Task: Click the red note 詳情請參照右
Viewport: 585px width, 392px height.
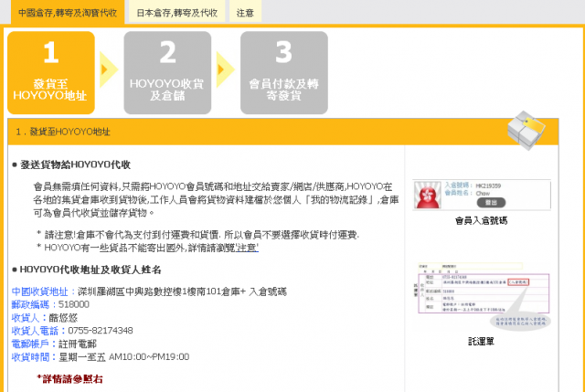Action: (x=69, y=379)
